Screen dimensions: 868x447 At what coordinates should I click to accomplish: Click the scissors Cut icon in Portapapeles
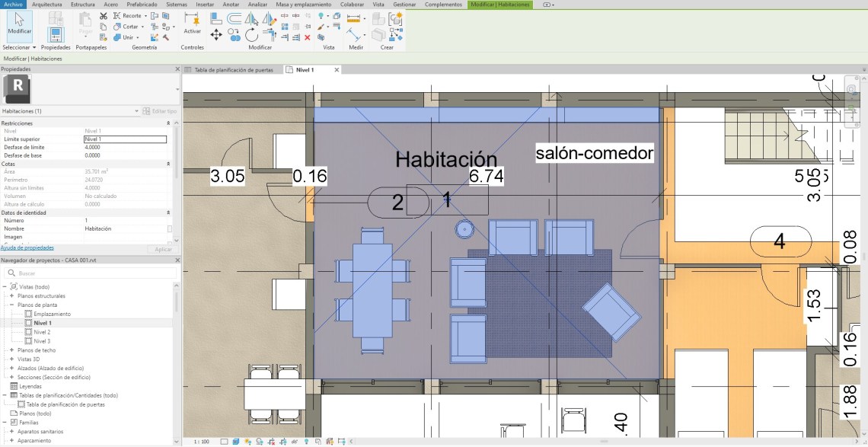click(104, 15)
